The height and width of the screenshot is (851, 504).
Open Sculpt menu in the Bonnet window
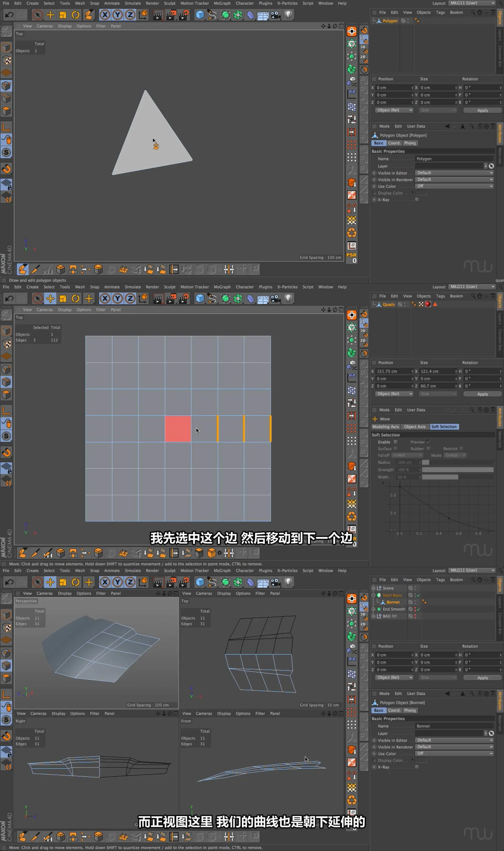coord(170,570)
